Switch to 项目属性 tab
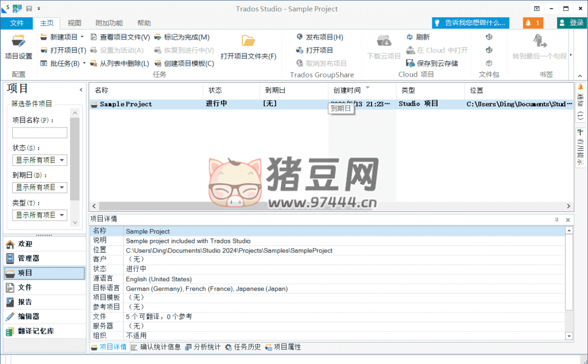This screenshot has width=588, height=364. click(x=283, y=347)
